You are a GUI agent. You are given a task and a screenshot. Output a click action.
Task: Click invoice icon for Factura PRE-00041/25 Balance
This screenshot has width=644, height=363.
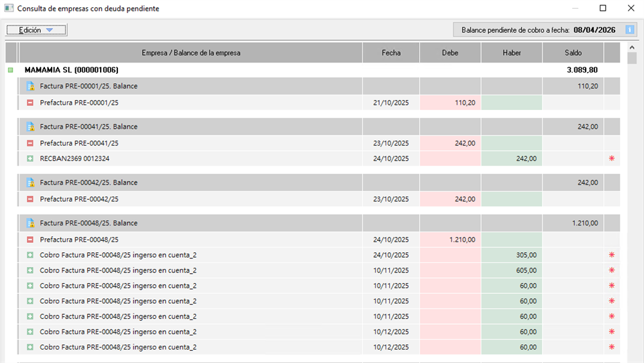coord(30,127)
